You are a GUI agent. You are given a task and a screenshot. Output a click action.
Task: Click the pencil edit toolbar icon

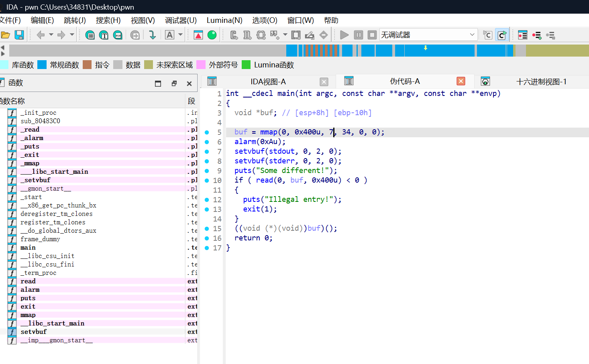[310, 35]
